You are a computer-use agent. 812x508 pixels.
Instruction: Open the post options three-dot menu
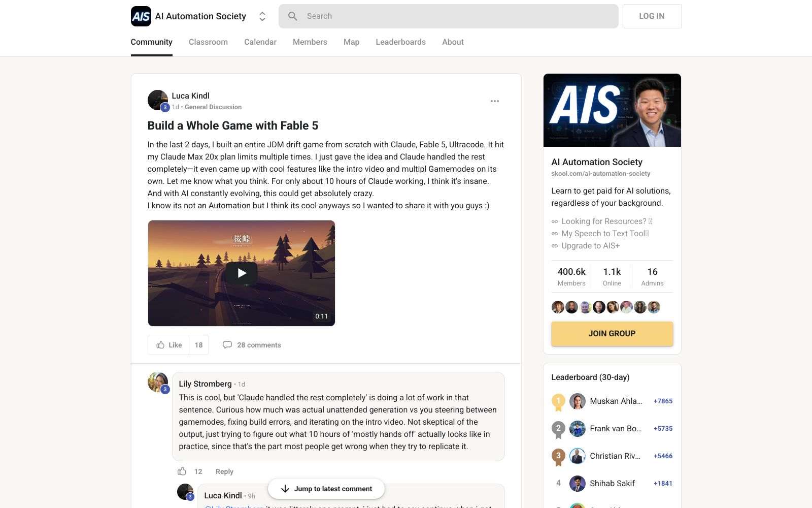pyautogui.click(x=495, y=101)
